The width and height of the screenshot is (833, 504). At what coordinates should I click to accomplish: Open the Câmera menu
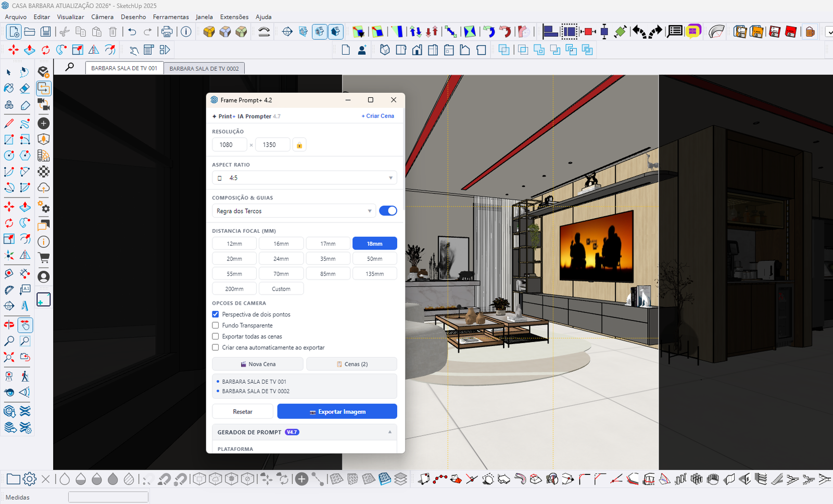[102, 17]
